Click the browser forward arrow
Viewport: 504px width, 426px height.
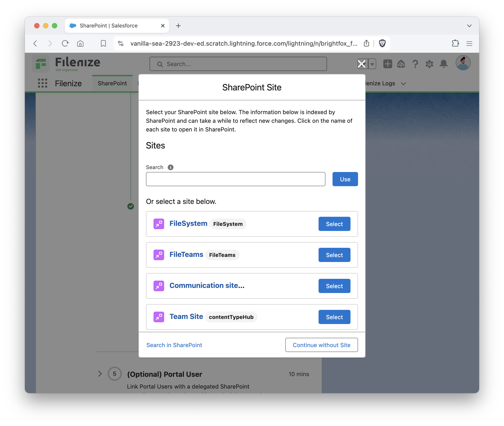[50, 43]
